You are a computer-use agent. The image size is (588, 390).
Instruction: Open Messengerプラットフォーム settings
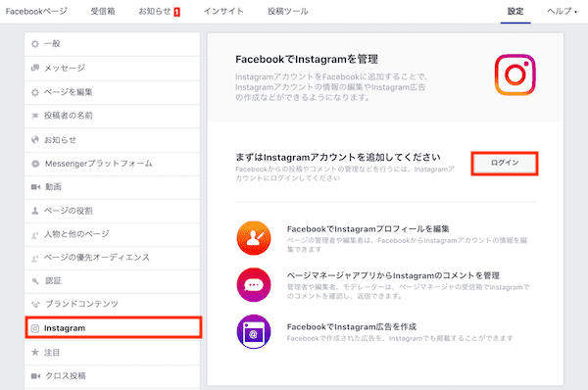coord(112,164)
